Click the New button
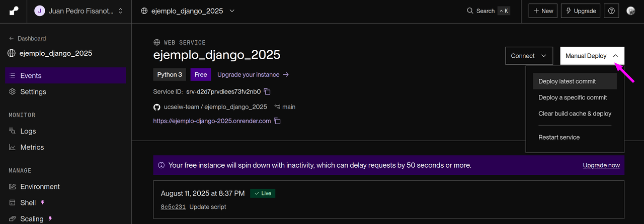This screenshot has width=644, height=224. click(543, 11)
